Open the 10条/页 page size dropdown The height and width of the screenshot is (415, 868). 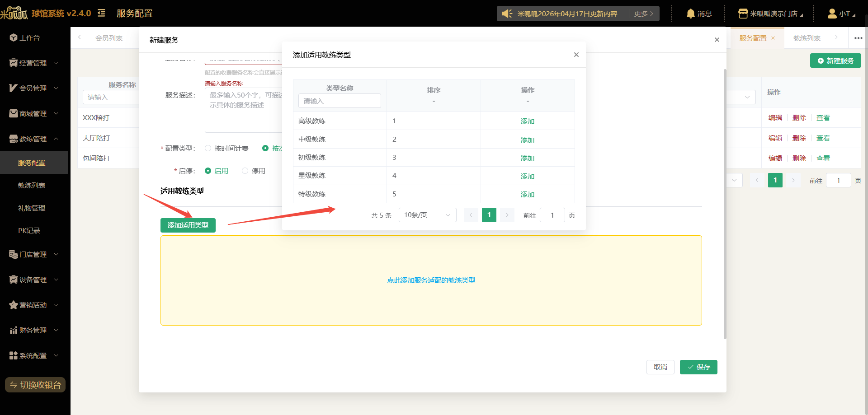click(x=427, y=215)
